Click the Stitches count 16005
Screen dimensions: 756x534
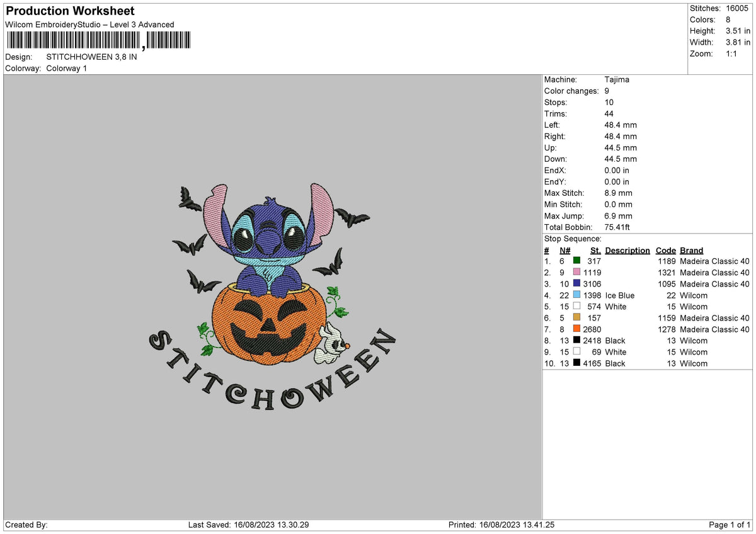[x=738, y=8]
